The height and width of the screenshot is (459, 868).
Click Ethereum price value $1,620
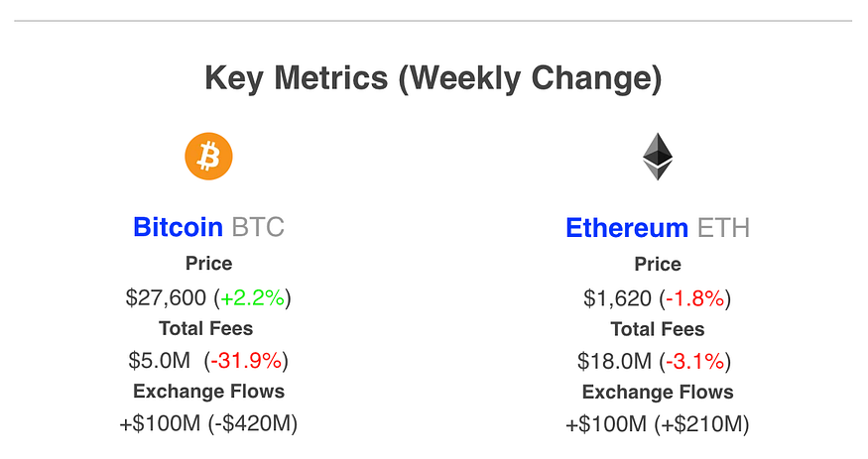617,298
